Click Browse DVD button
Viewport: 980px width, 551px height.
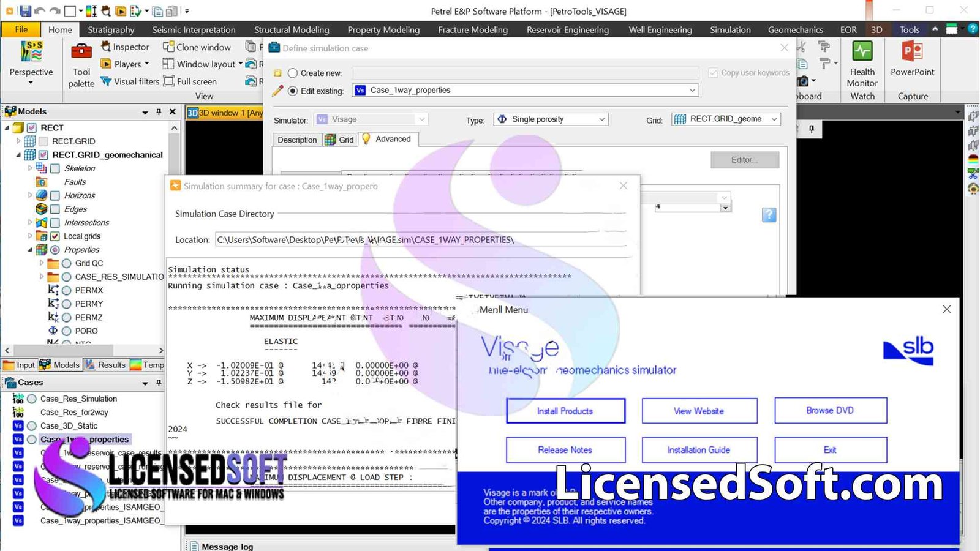point(830,410)
